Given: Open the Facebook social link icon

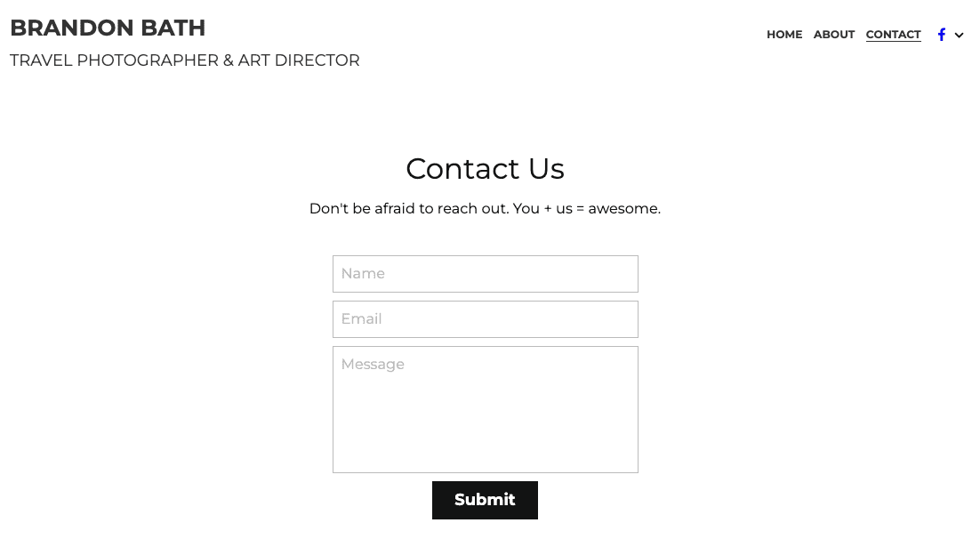Looking at the screenshot, I should point(941,35).
